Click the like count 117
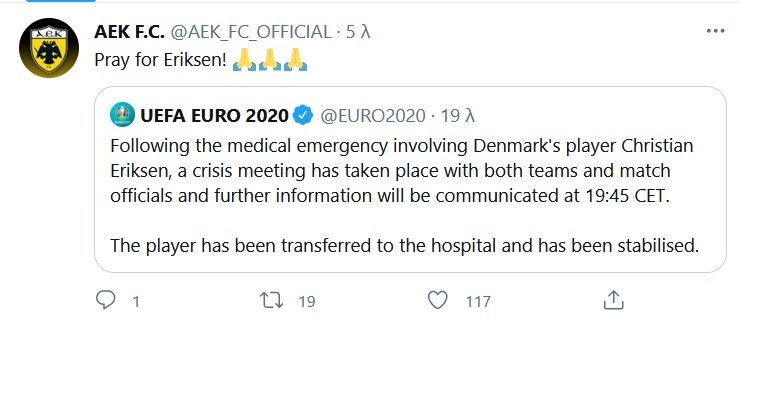 click(478, 302)
